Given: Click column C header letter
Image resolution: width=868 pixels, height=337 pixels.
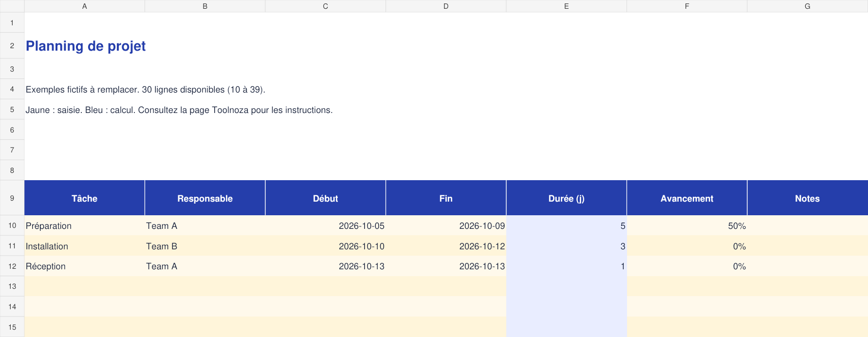Looking at the screenshot, I should [x=326, y=6].
